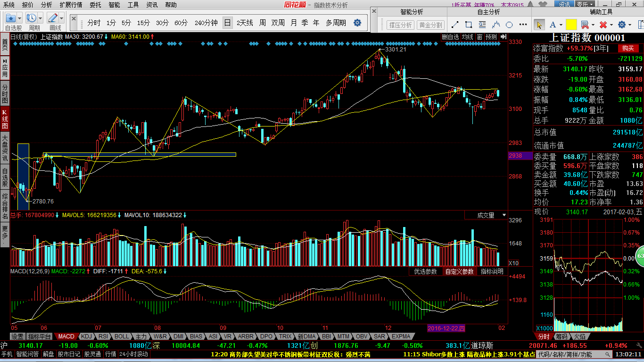Pick the yellow drawing color swatch
Screen dimensions: 644x362
(571, 25)
